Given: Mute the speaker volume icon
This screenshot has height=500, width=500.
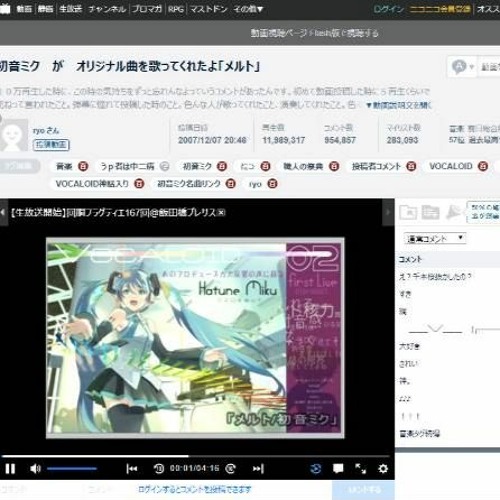Looking at the screenshot, I should tap(35, 469).
